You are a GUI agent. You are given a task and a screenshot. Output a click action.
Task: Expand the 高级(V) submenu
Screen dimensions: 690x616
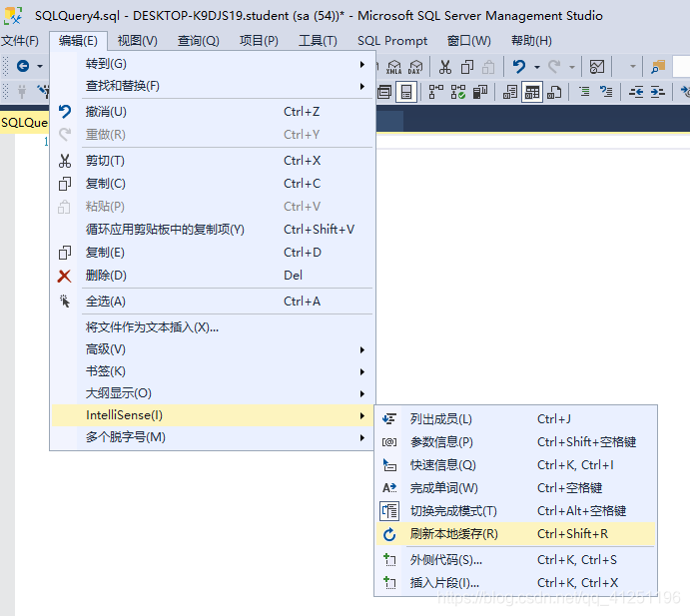[x=362, y=349]
